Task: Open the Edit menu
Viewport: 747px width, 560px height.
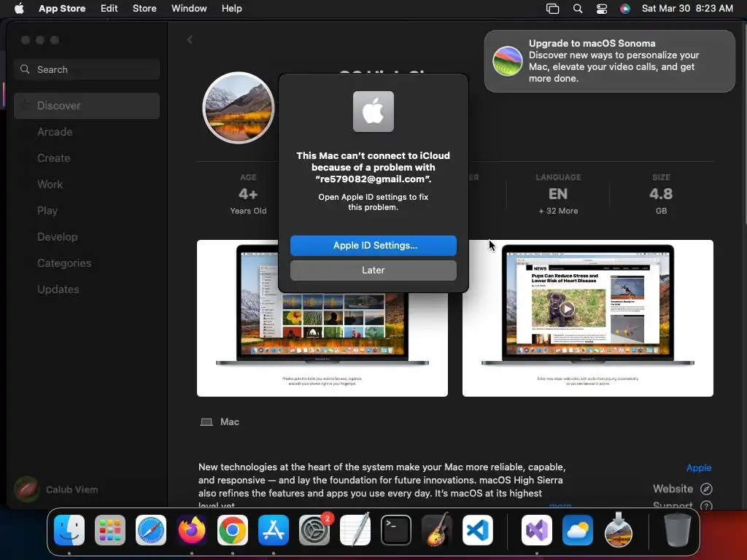Action: [x=109, y=8]
